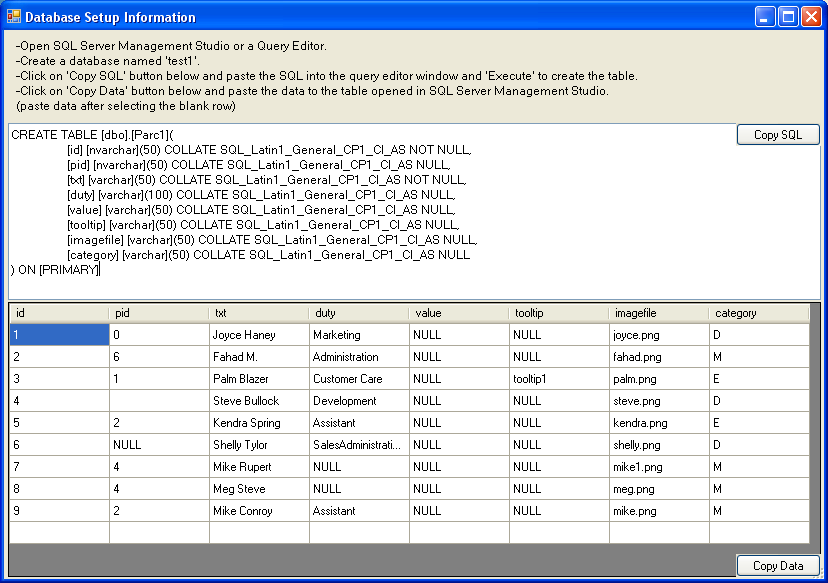
Task: Select the 'Joyce Haney' cell
Action: point(259,335)
